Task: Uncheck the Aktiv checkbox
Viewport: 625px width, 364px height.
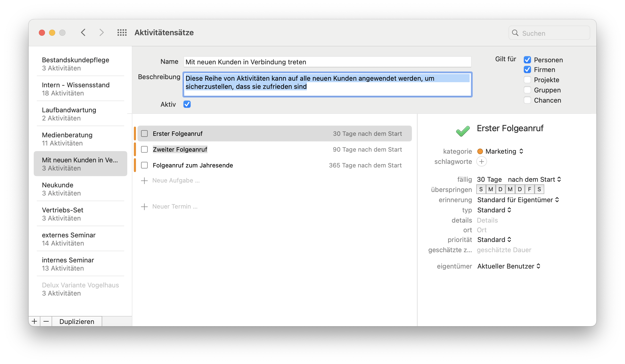Action: pyautogui.click(x=187, y=104)
